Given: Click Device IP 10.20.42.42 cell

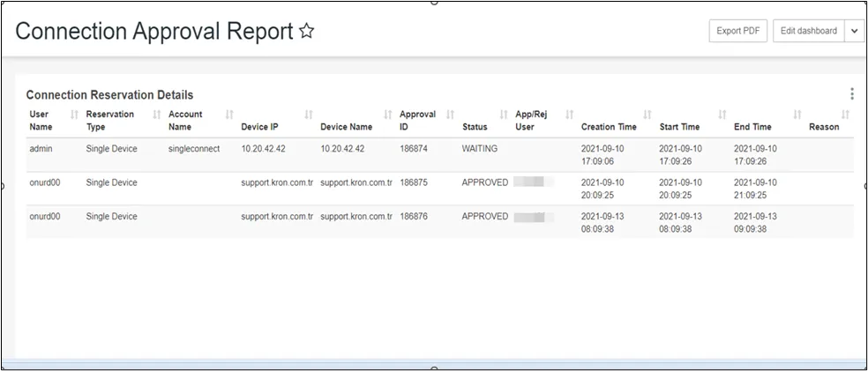Looking at the screenshot, I should [264, 149].
